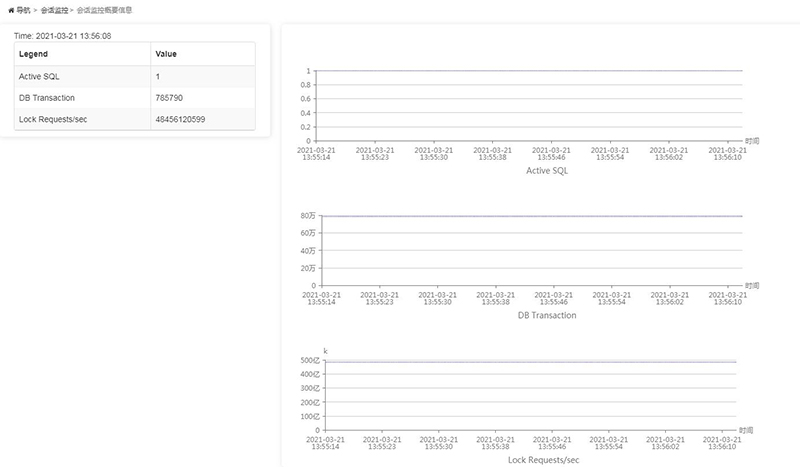
Task: Click the 时间 axis label of Lock Requests/sec chart
Action: point(746,430)
